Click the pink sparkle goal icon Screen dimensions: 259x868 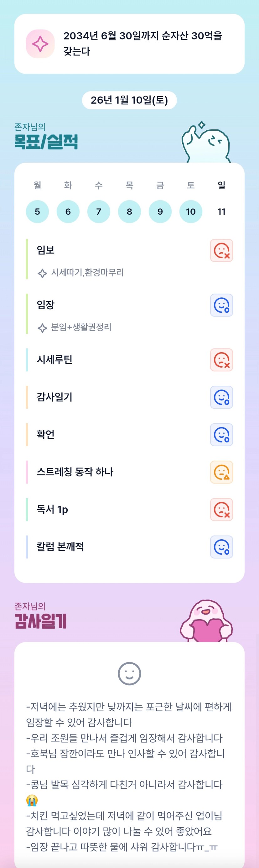(40, 44)
